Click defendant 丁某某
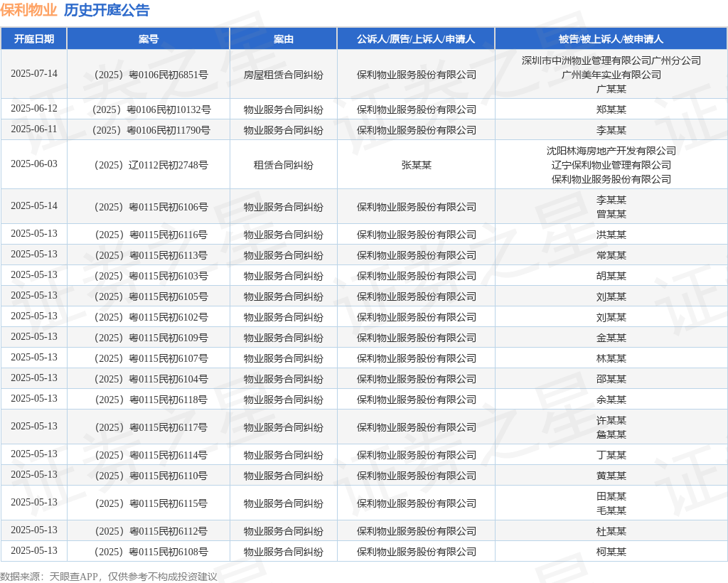 click(611, 455)
